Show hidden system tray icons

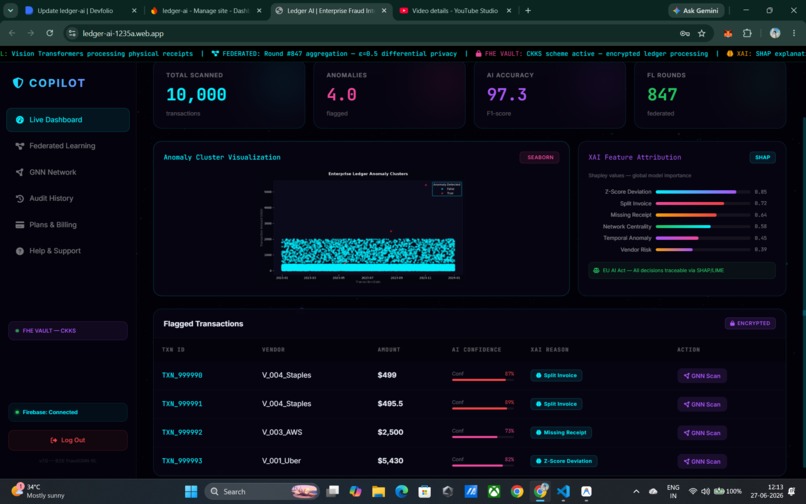click(x=636, y=492)
